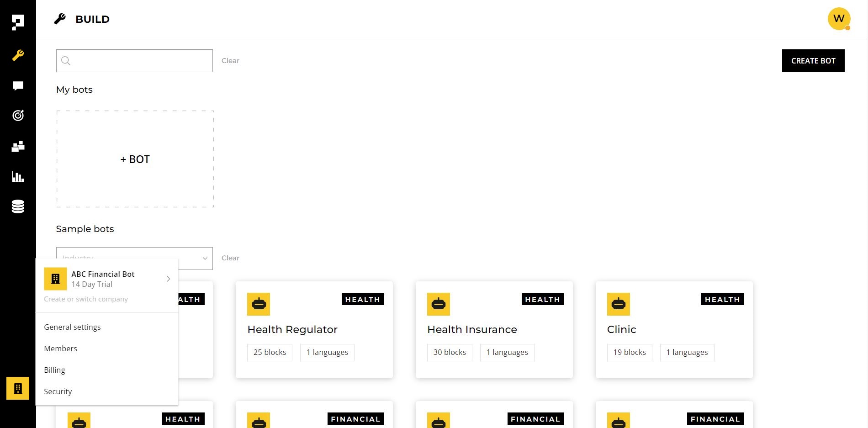This screenshot has height=428, width=868.
Task: Expand ABC Financial Bot company chevron
Action: click(168, 279)
